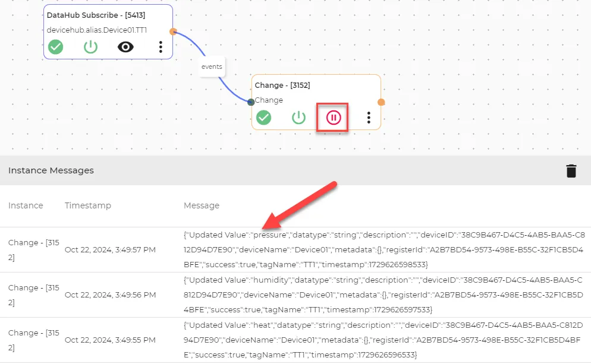
Task: Click the Message column header
Action: (202, 205)
